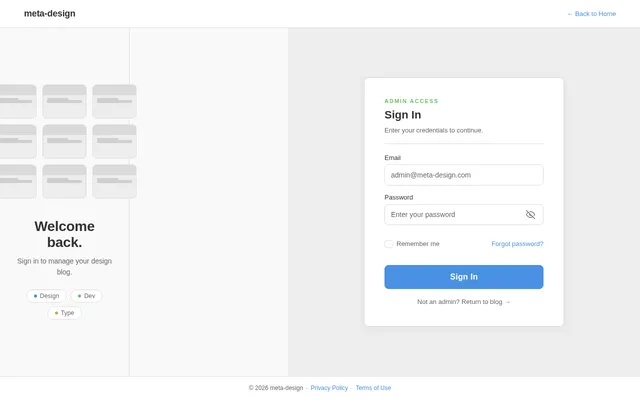This screenshot has height=400, width=640.
Task: Open the Terms of Use footer link
Action: 373,387
